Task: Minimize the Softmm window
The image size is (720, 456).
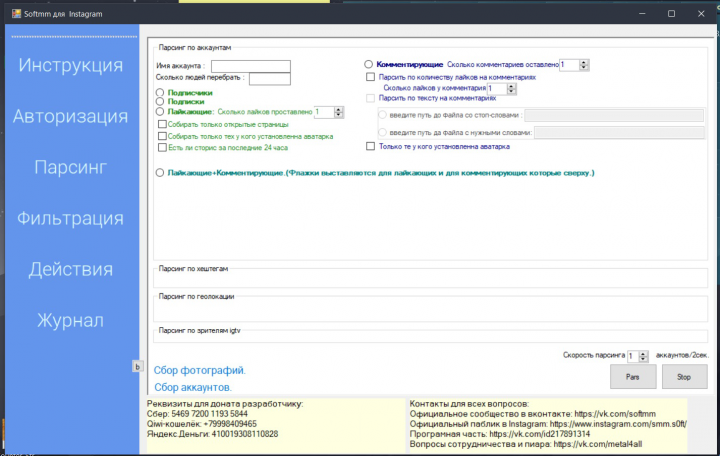Action: 642,14
